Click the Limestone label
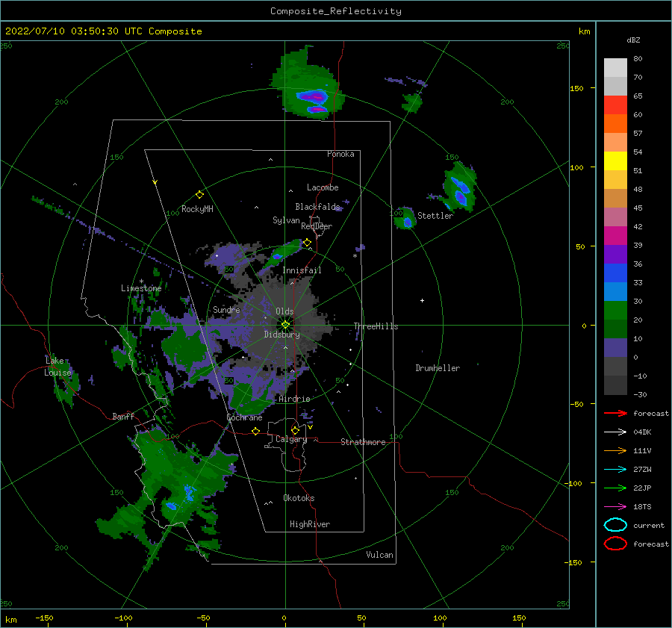672x628 pixels. click(141, 288)
